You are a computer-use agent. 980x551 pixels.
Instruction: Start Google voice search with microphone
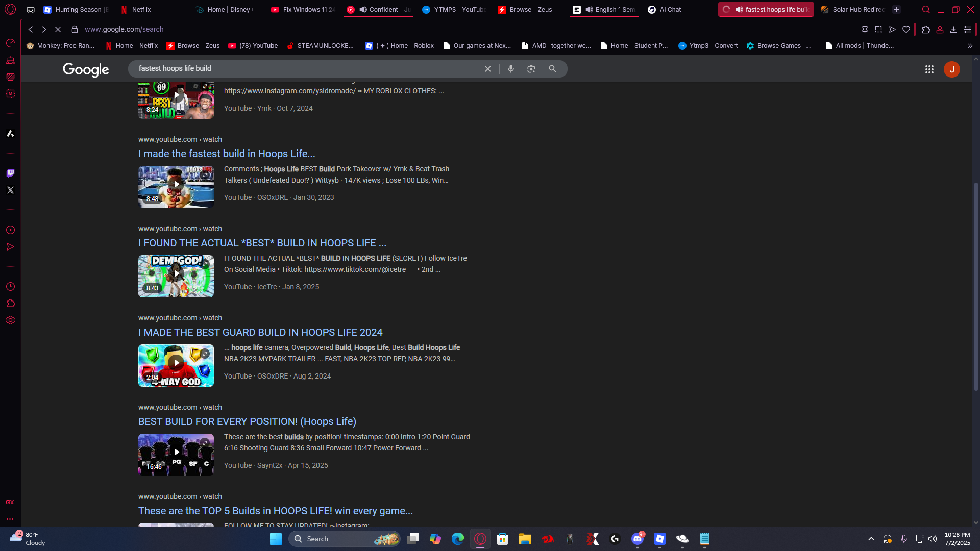(511, 69)
